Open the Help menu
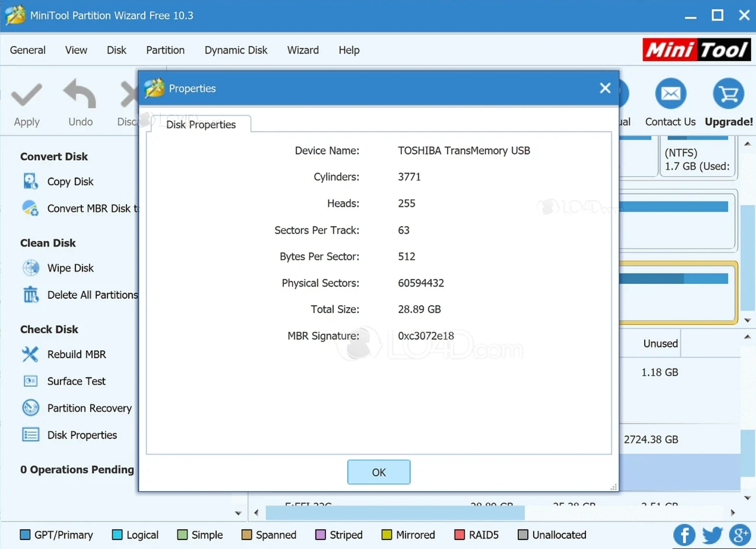 click(349, 50)
